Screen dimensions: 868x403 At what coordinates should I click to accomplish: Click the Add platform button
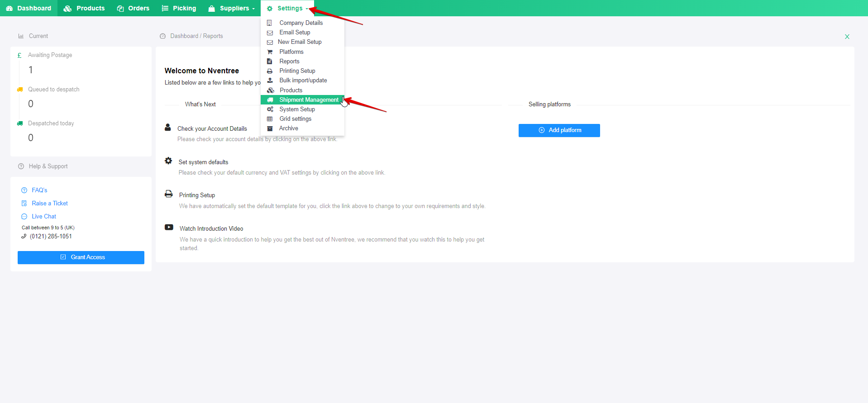[559, 130]
